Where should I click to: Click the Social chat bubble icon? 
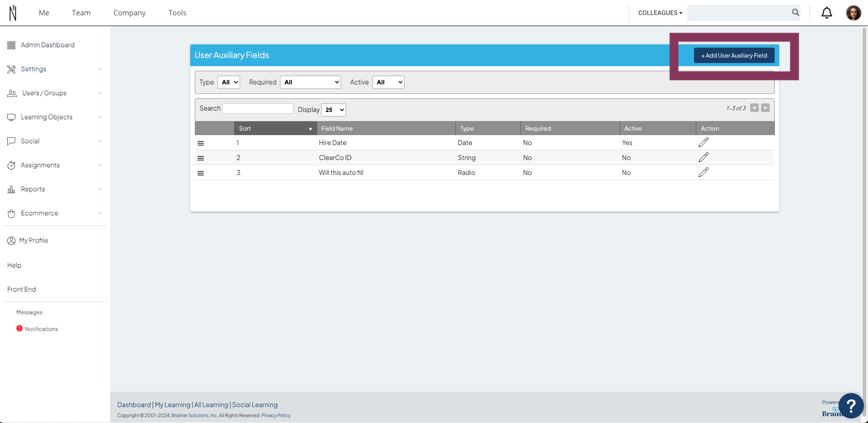11,141
